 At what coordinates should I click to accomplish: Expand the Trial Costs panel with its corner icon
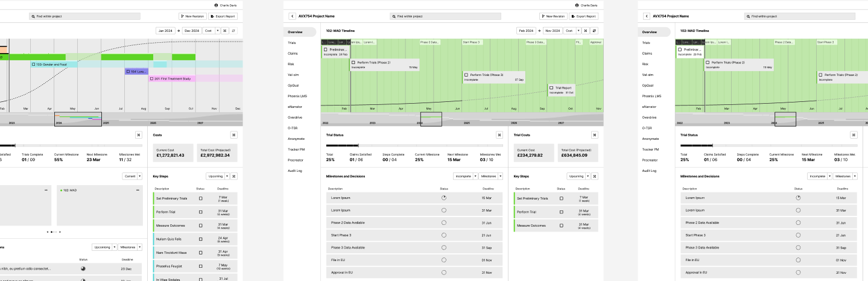(594, 135)
